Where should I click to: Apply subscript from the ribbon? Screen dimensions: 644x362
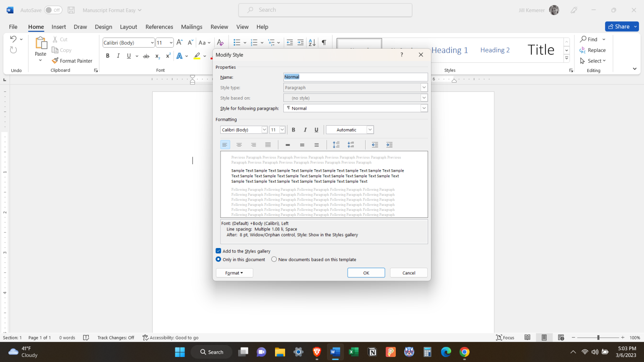[157, 56]
